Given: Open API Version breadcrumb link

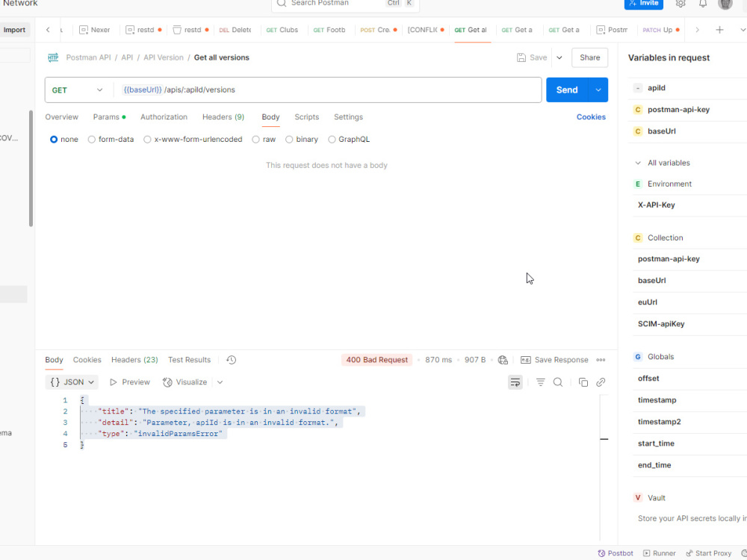Looking at the screenshot, I should (164, 57).
